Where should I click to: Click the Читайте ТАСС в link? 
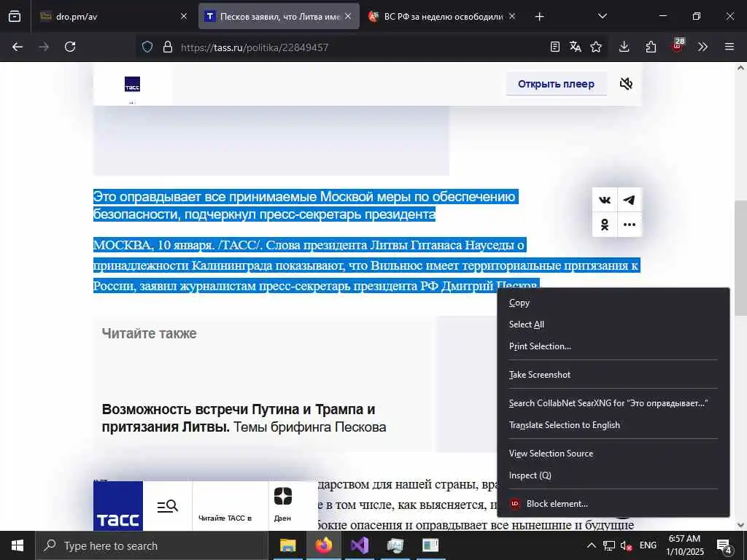point(225,518)
